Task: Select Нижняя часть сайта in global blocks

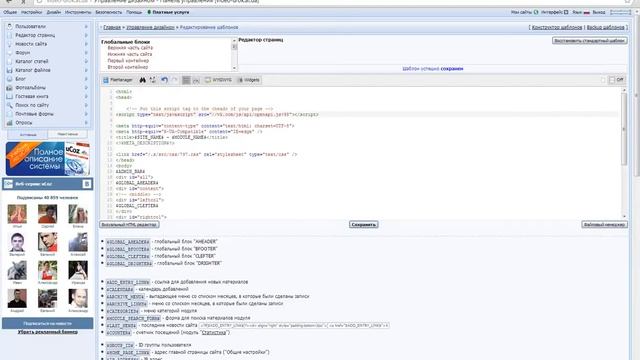Action: click(x=129, y=54)
